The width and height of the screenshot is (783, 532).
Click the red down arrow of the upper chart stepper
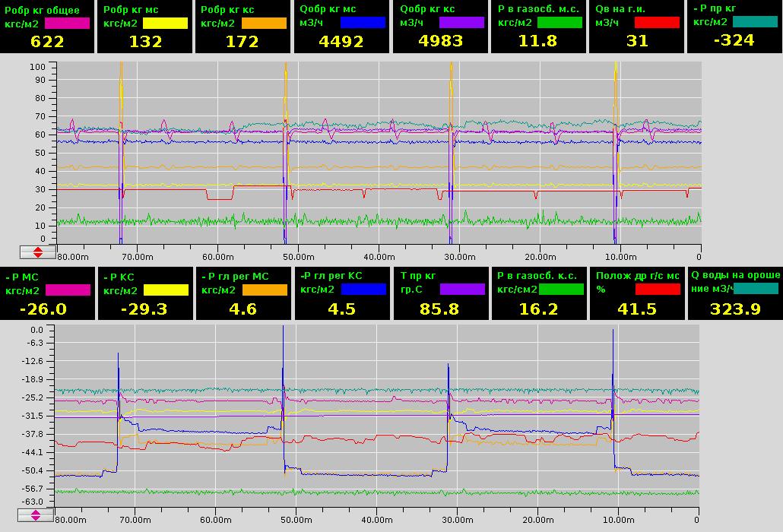[x=37, y=255]
